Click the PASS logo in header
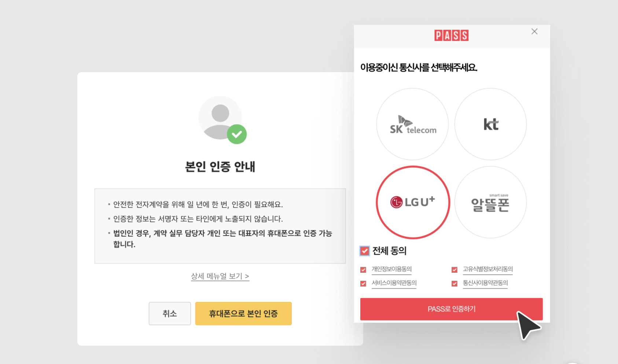The width and height of the screenshot is (618, 364). 451,36
